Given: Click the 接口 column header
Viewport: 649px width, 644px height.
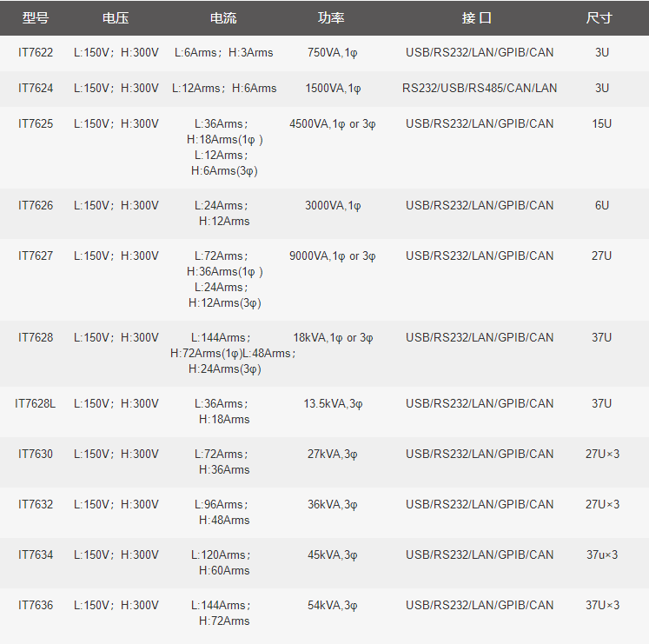Looking at the screenshot, I should pos(477,17).
